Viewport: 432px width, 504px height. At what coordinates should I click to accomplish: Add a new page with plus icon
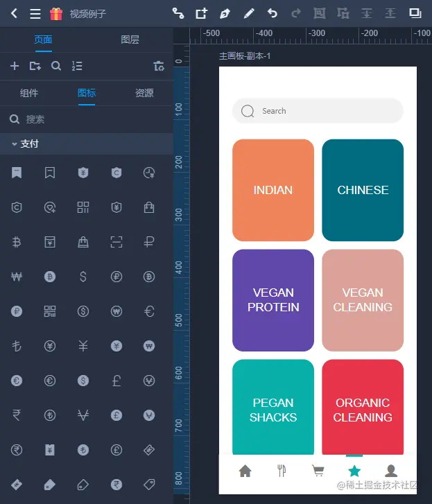(x=15, y=66)
